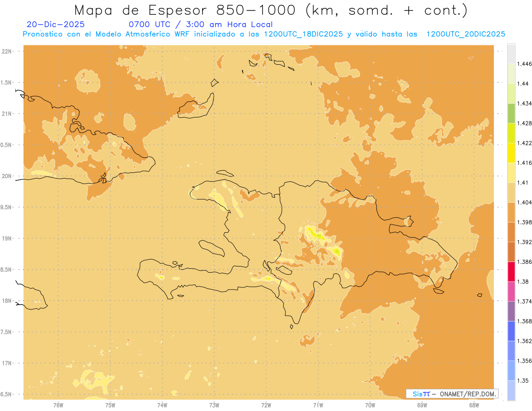Viewport: 532px width, 411px height.
Task: Click the latitude label 6.5N
Action: coord(6,394)
